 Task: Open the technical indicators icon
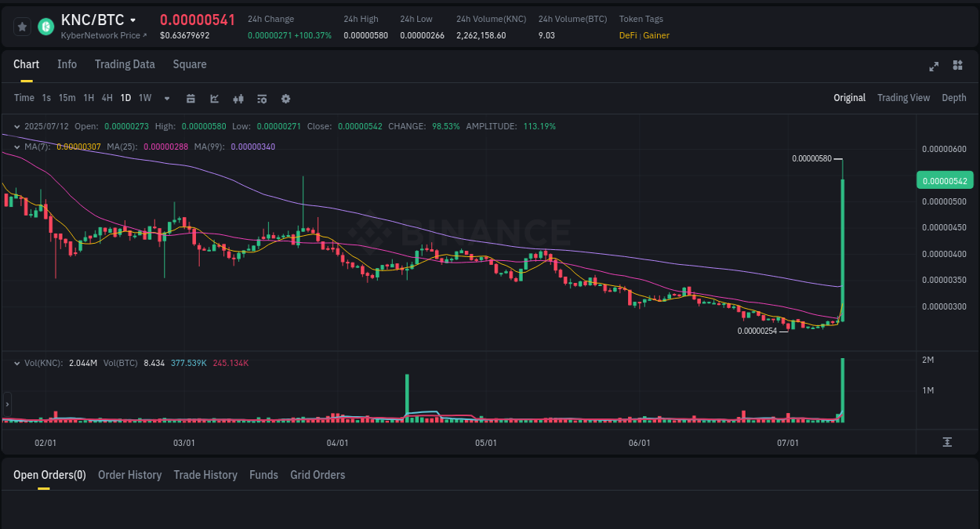pos(261,98)
